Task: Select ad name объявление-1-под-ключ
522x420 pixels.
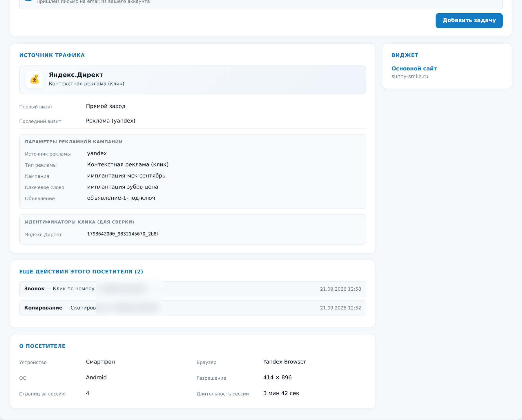Action: (121, 198)
